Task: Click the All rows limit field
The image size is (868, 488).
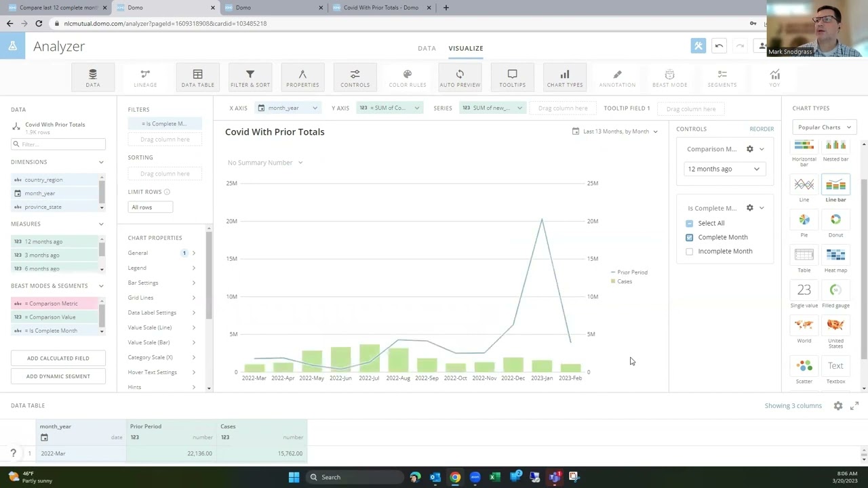Action: pos(150,207)
